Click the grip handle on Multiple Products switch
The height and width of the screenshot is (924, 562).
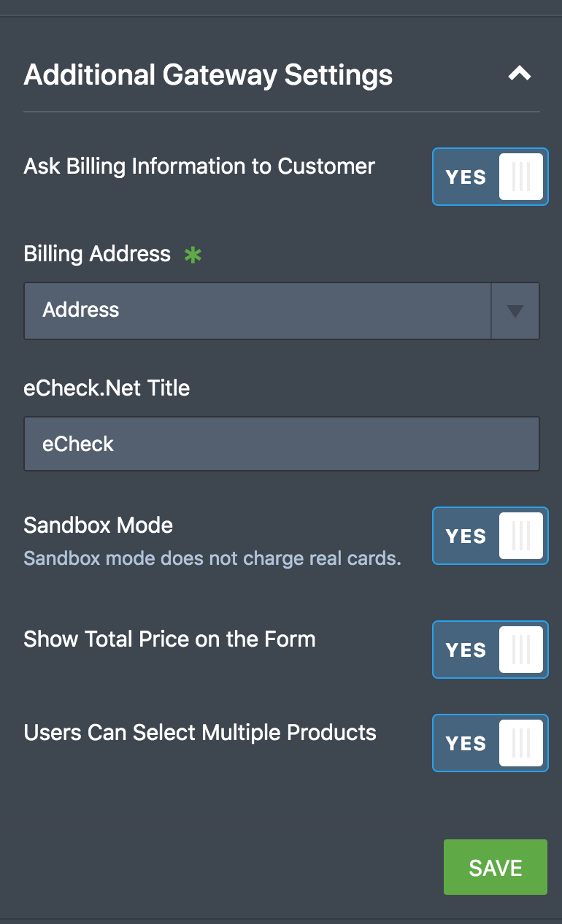[x=521, y=743]
